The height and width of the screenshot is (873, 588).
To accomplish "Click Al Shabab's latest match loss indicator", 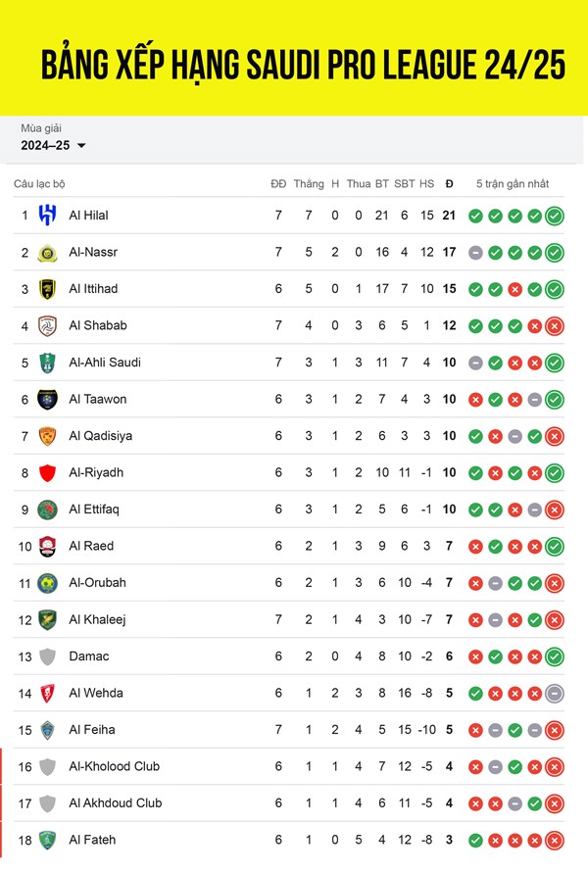I will (x=555, y=325).
